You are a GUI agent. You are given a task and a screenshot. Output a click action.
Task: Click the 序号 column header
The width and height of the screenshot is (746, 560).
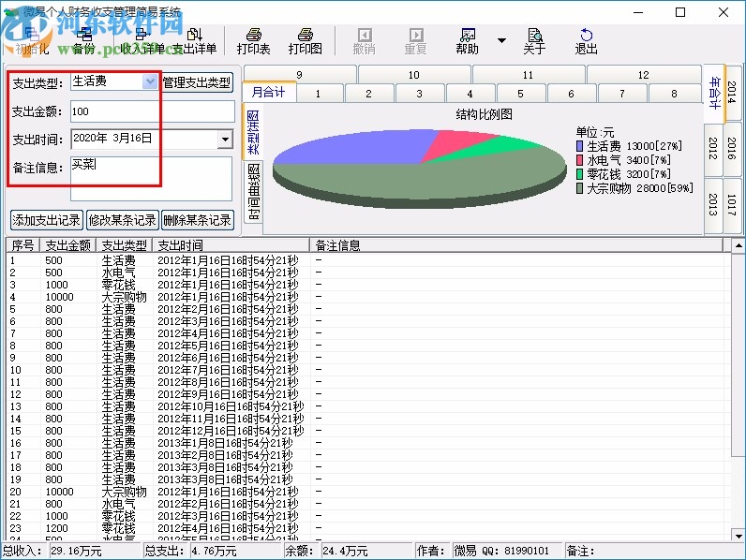pos(22,245)
